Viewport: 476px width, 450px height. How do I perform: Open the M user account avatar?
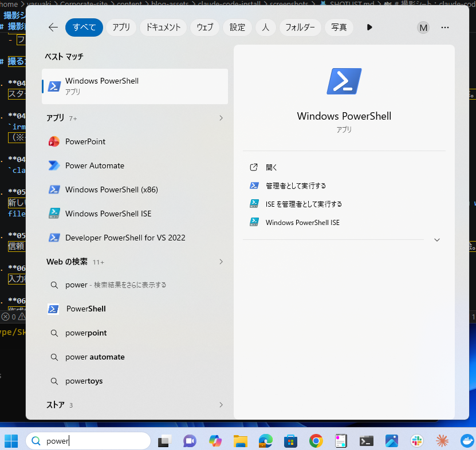423,27
